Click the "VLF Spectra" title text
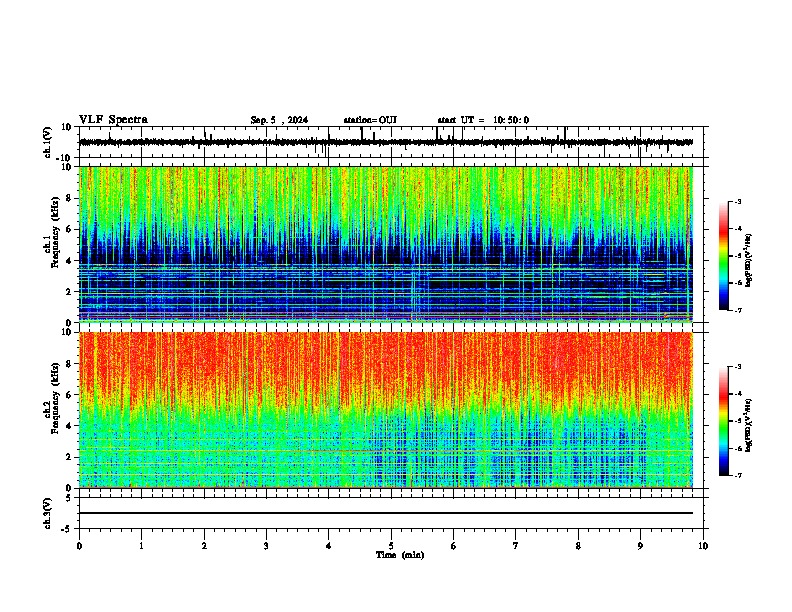792x612 pixels. pyautogui.click(x=113, y=120)
